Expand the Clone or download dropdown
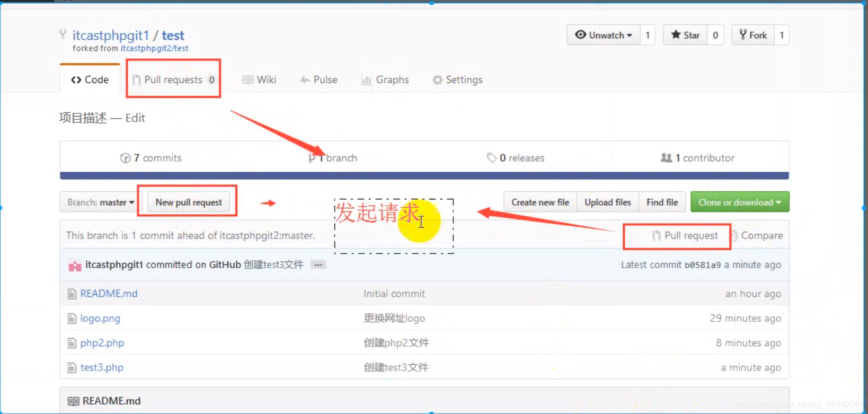The width and height of the screenshot is (868, 414). coord(740,202)
